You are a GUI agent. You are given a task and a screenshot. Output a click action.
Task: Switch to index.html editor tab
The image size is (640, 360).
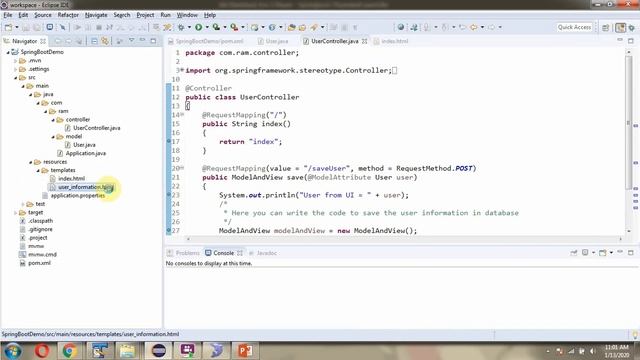(391, 41)
